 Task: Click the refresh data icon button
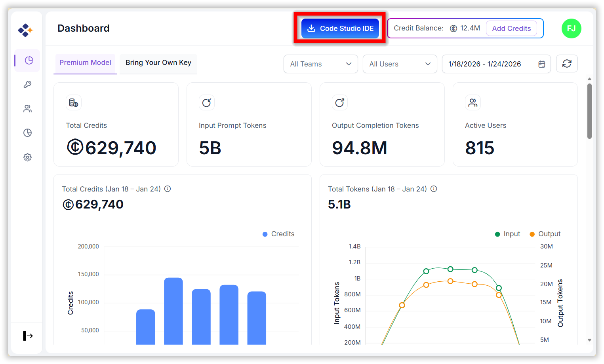[x=566, y=64]
